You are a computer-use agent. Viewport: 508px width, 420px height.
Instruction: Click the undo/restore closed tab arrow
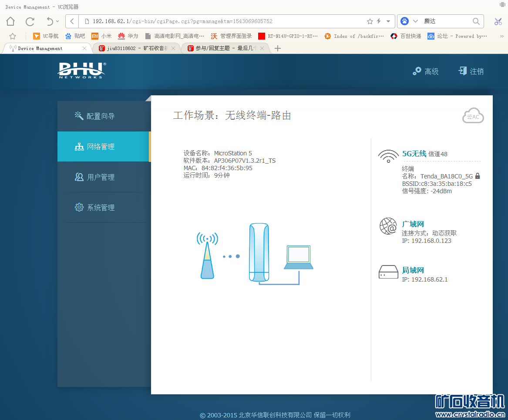[50, 21]
